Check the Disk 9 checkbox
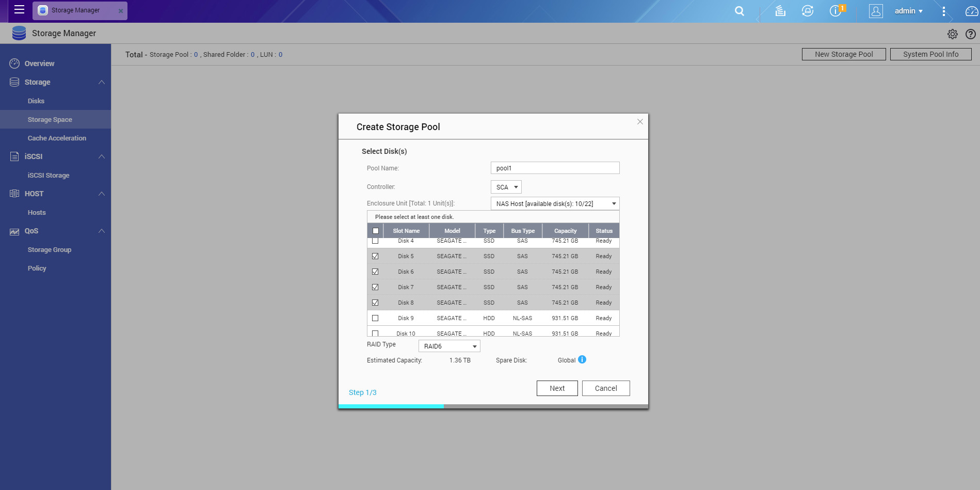The image size is (980, 490). 375,318
